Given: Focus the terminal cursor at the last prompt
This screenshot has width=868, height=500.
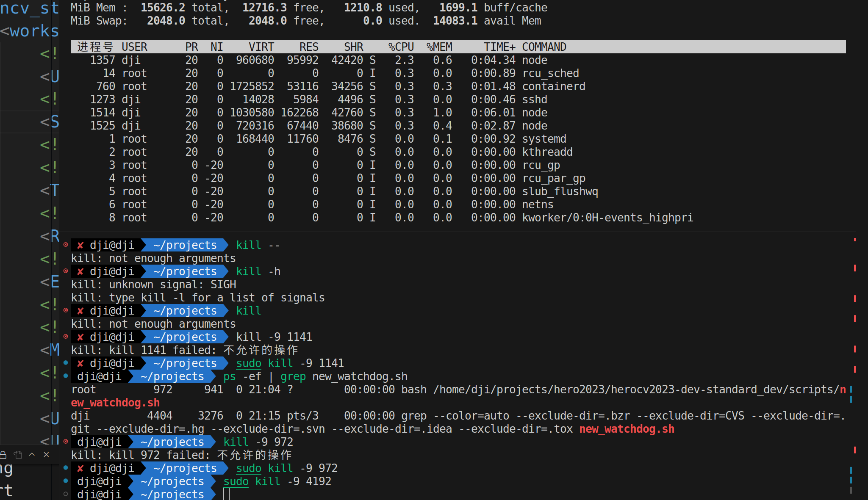Looking at the screenshot, I should coord(226,494).
